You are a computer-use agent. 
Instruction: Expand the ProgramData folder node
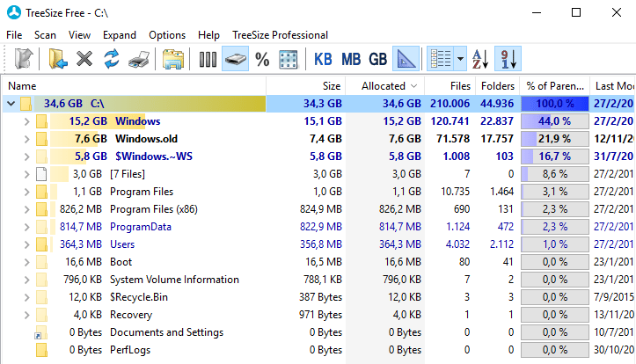[x=26, y=227]
